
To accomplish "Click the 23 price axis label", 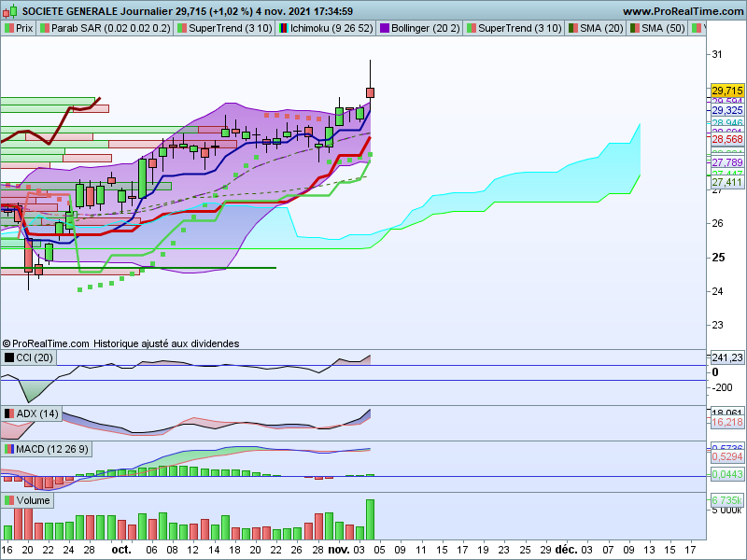I will [x=717, y=325].
